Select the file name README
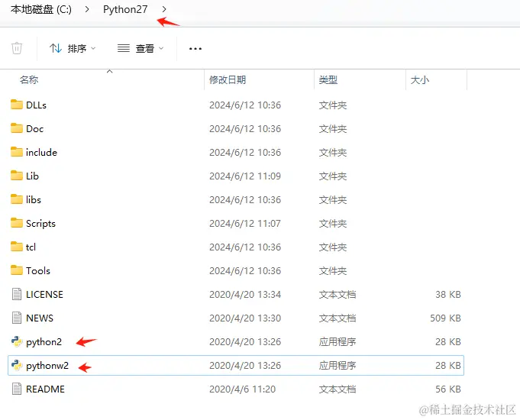This screenshot has height=420, width=520. (x=46, y=389)
